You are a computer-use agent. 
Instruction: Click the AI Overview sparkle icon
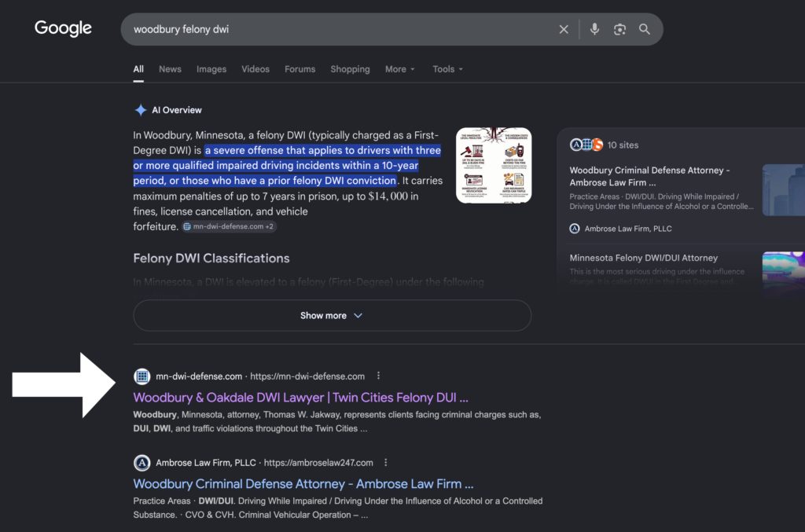140,110
